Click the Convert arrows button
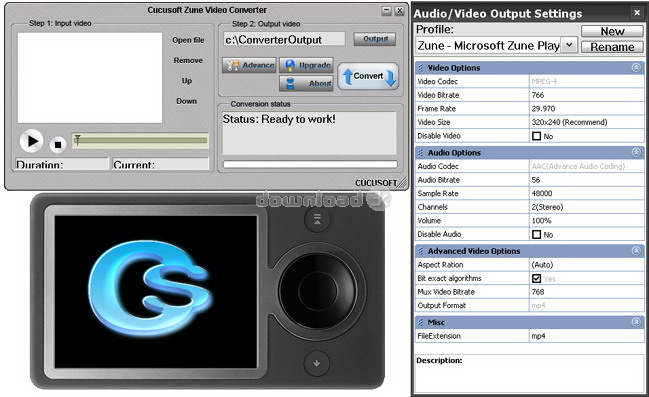649x397 pixels. [368, 76]
